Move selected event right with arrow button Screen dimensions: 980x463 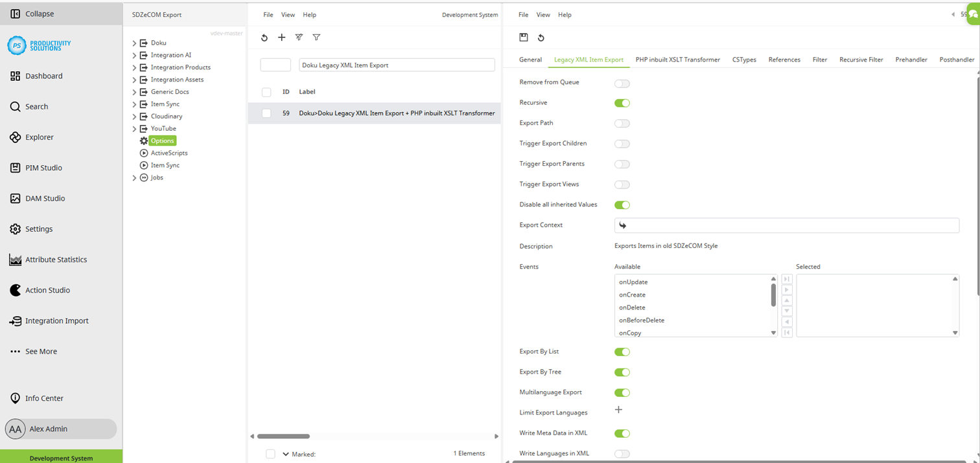787,290
